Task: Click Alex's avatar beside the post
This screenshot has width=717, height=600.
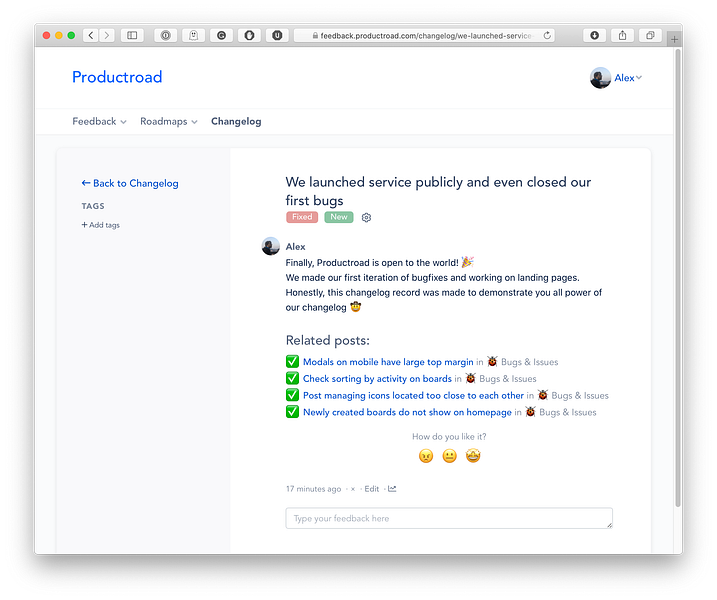Action: coord(271,246)
